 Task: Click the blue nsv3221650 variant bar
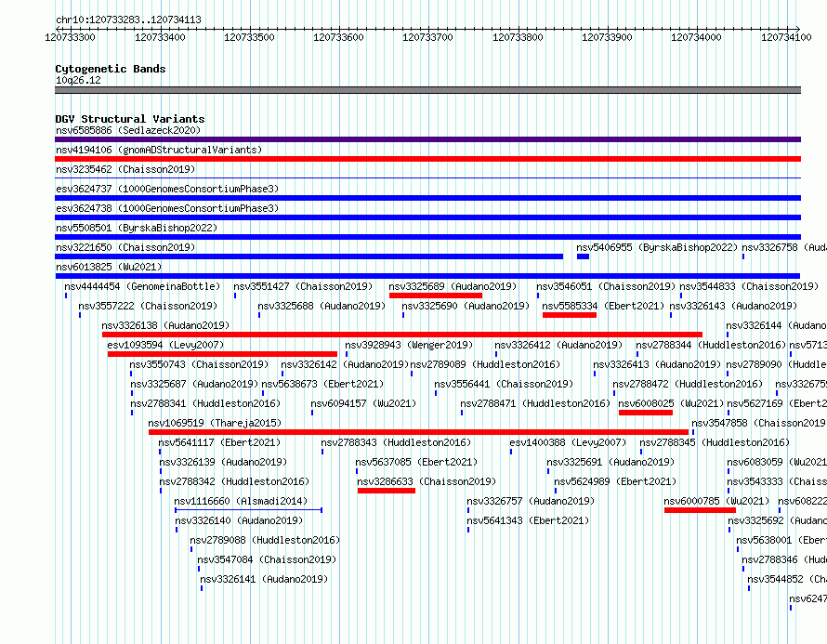[x=309, y=256]
